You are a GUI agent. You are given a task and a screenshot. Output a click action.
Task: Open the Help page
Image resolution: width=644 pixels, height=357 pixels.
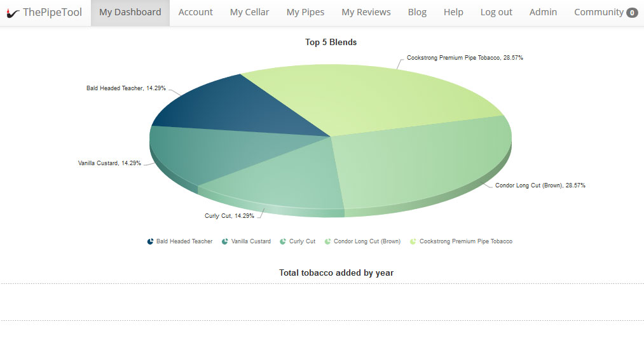[453, 12]
